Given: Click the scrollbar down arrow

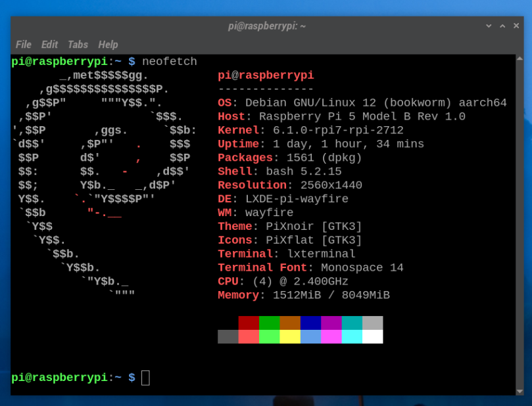Looking at the screenshot, I should 520,392.
